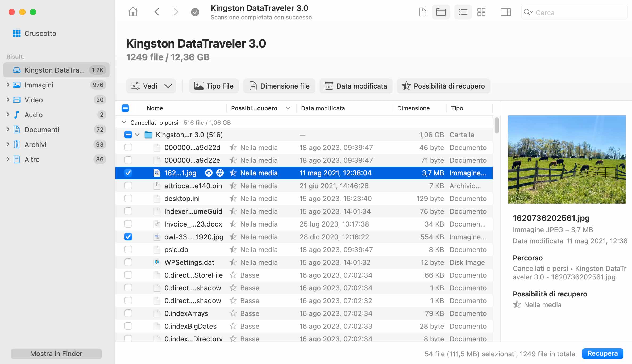632x364 pixels.
Task: Click the search magnifier icon
Action: (528, 12)
